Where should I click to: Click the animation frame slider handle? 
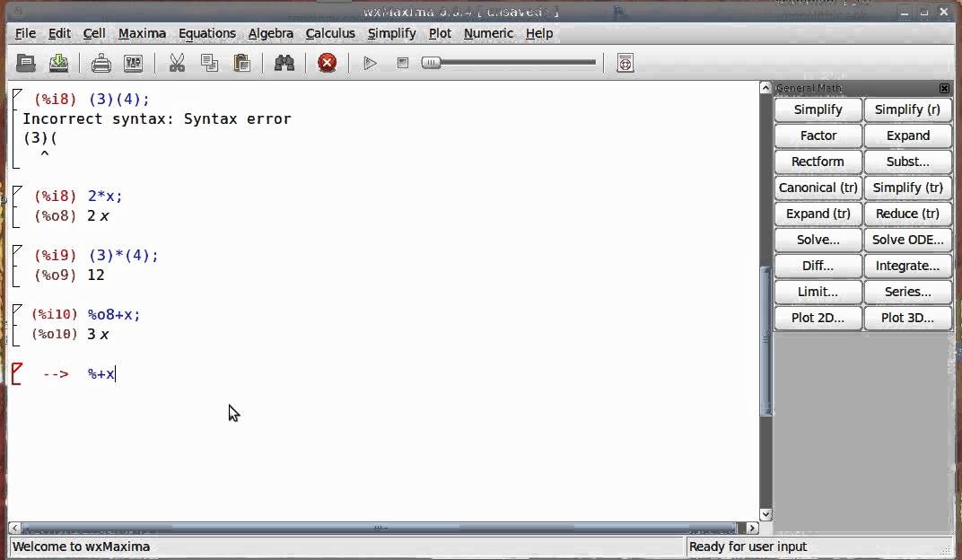[432, 62]
